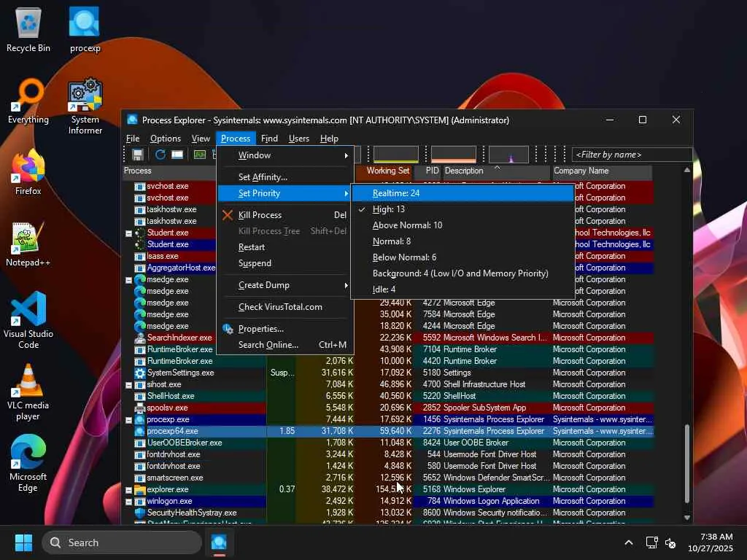747x560 pixels.
Task: Collapse the sihost.exe tree node
Action: click(x=128, y=385)
